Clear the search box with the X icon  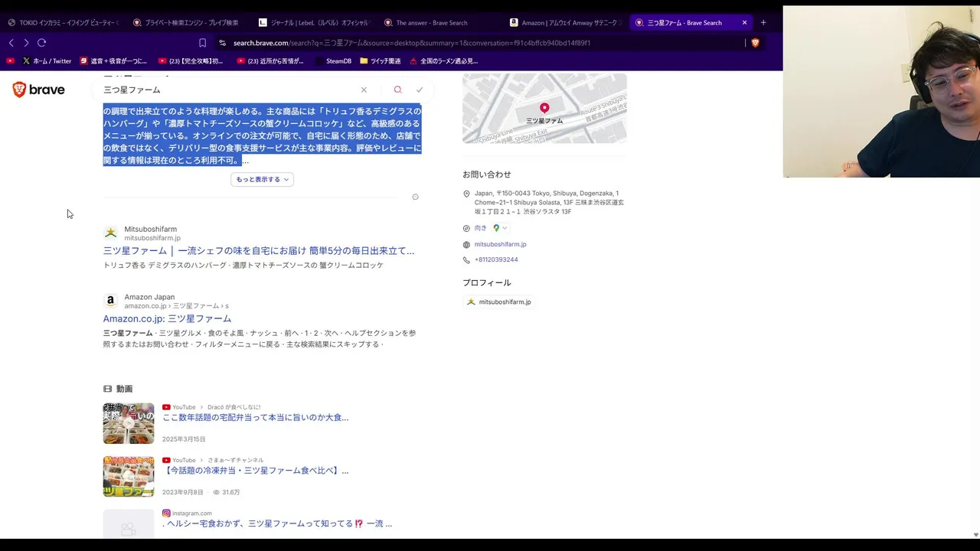[364, 90]
